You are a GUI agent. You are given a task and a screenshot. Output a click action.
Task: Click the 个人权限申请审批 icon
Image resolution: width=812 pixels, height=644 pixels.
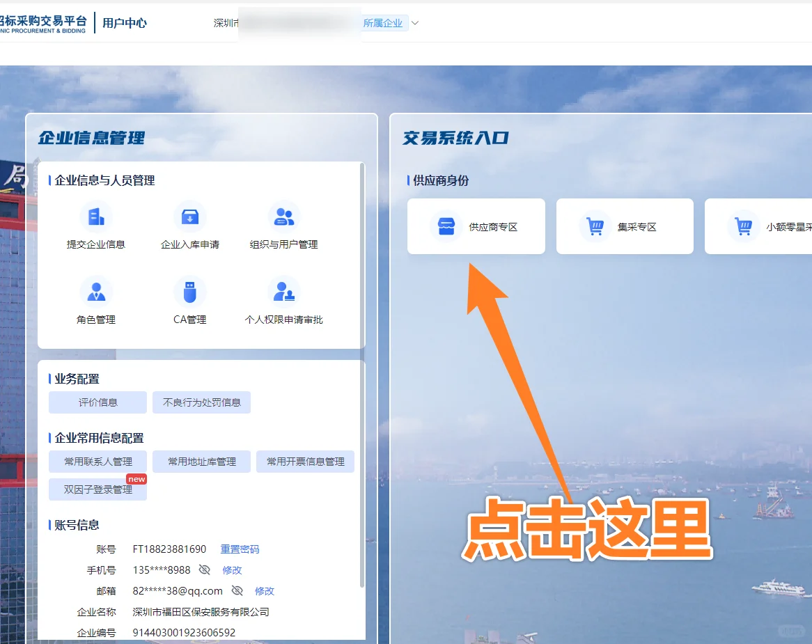click(x=284, y=292)
